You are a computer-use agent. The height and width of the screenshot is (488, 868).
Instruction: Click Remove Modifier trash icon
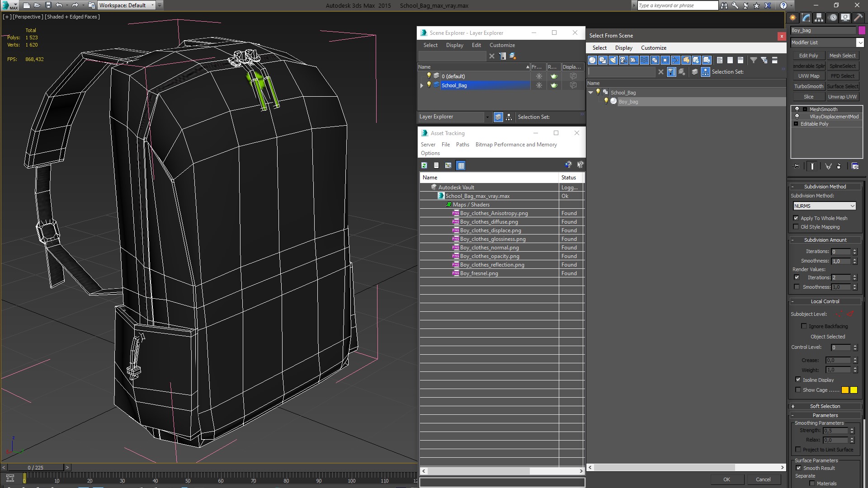(839, 166)
